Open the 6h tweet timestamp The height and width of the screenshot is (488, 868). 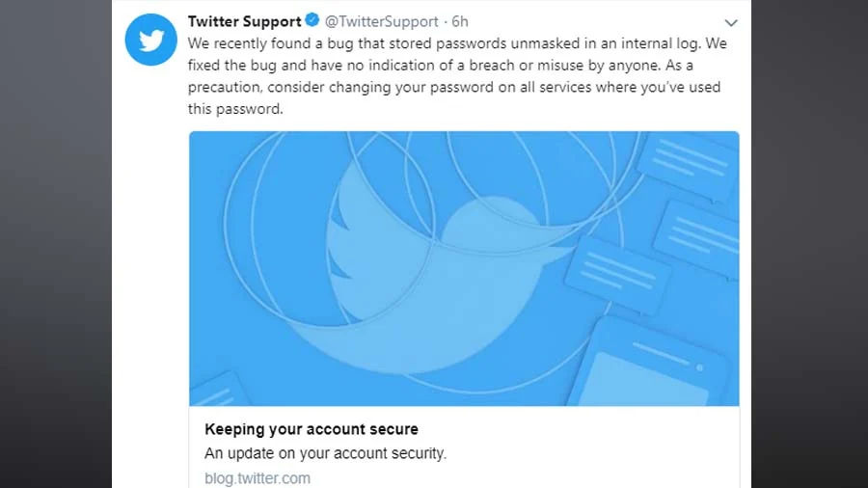click(x=460, y=21)
